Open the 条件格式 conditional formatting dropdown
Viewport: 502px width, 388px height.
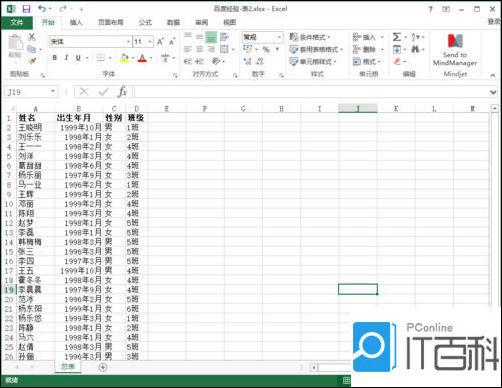[x=310, y=37]
